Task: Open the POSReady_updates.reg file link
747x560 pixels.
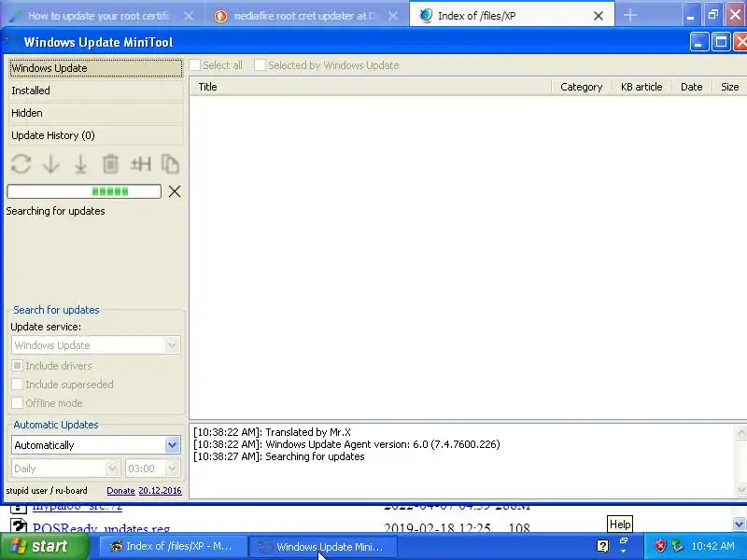Action: tap(102, 527)
